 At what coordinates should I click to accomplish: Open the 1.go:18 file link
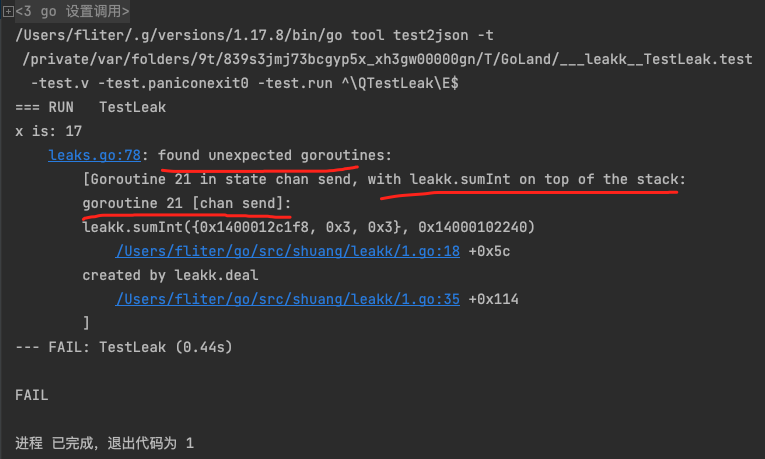point(288,251)
